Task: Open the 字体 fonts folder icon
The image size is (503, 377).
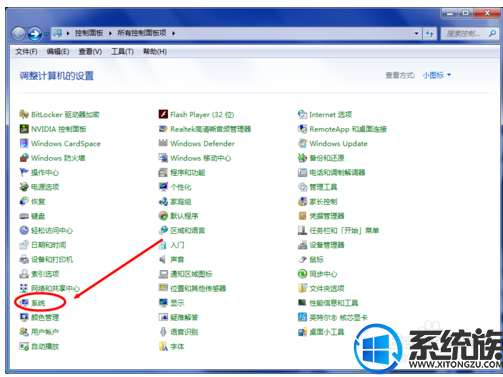Action: click(x=163, y=346)
